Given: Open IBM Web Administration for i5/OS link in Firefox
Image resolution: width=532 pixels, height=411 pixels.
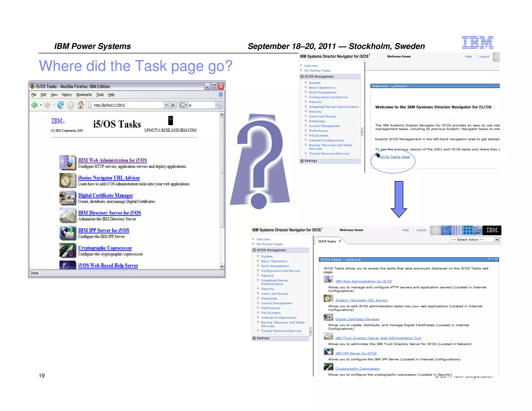Looking at the screenshot, I should coord(112,160).
